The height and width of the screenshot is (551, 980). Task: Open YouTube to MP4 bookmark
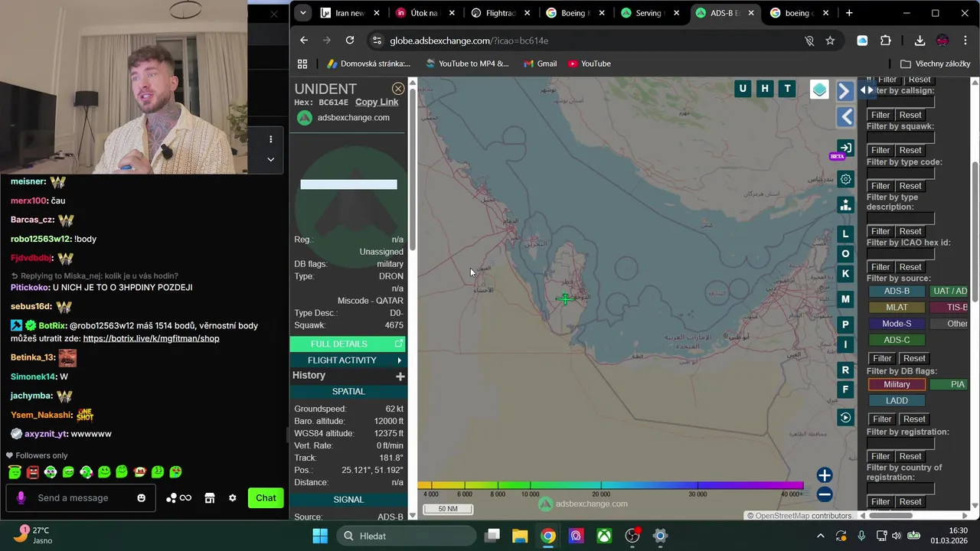pos(467,64)
